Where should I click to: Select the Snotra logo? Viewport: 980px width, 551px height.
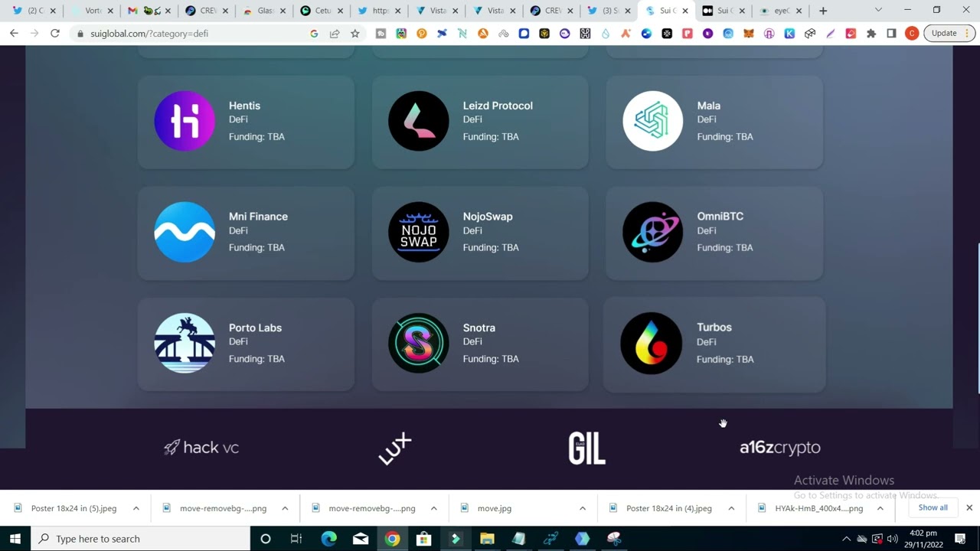click(x=419, y=343)
